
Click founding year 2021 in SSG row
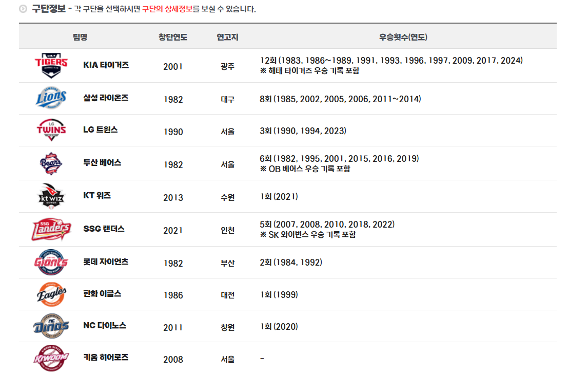click(x=173, y=231)
